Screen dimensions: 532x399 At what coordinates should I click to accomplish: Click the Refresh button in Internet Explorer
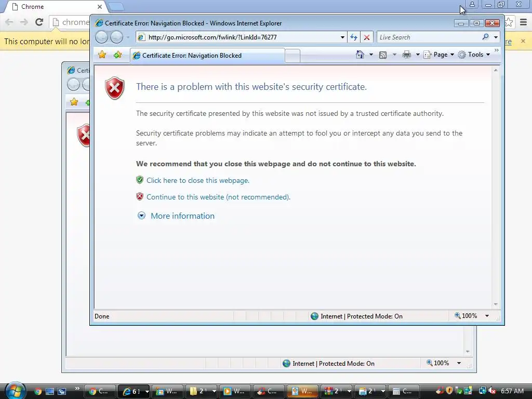(x=354, y=37)
